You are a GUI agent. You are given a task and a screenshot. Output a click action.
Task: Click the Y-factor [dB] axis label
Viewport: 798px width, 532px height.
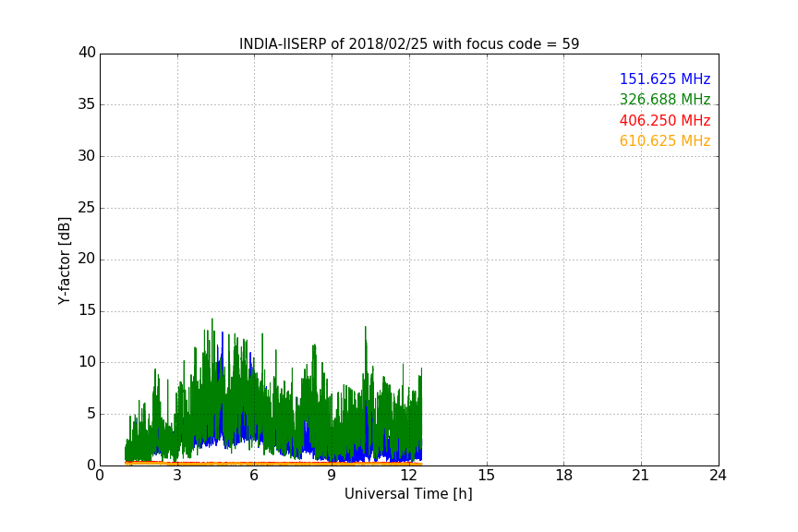(x=65, y=260)
